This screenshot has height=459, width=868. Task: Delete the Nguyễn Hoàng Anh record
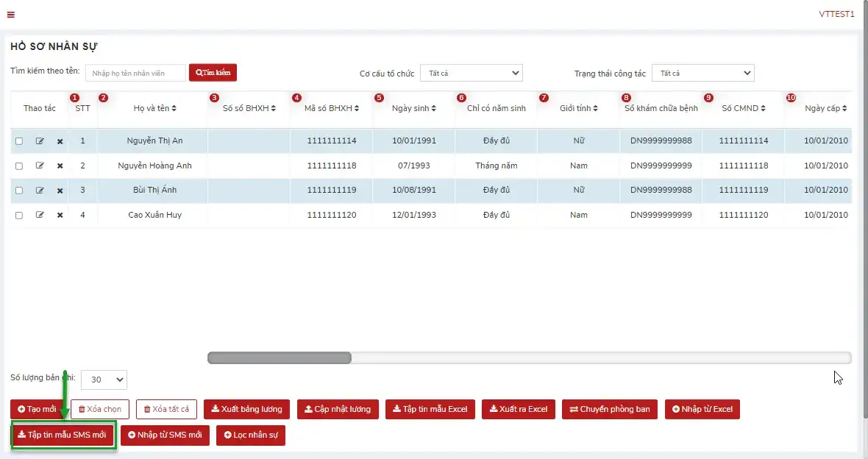(x=60, y=166)
